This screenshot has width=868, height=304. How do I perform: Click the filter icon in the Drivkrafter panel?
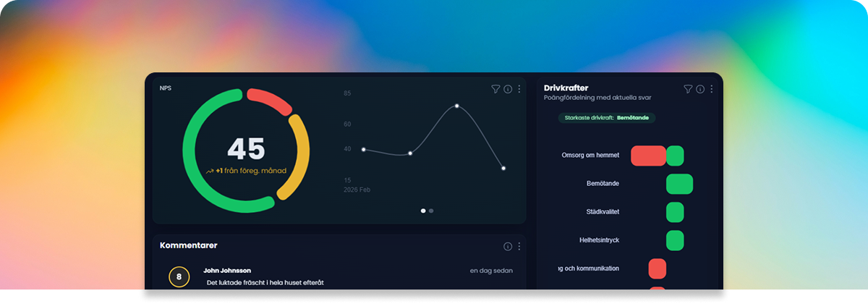[688, 89]
